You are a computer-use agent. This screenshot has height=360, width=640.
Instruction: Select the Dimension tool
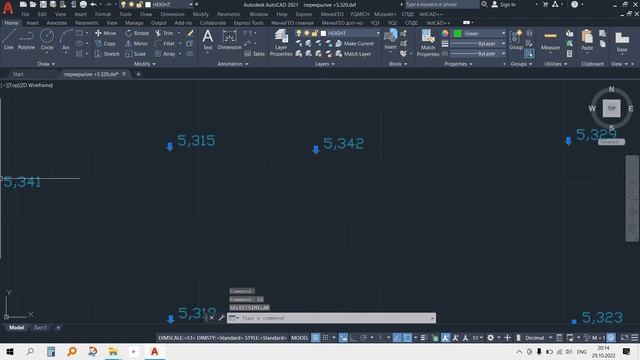coord(229,40)
